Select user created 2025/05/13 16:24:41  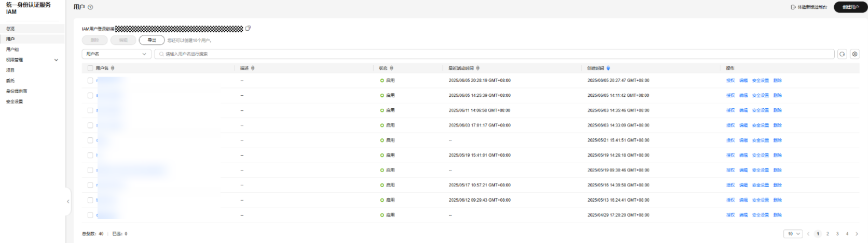90,200
